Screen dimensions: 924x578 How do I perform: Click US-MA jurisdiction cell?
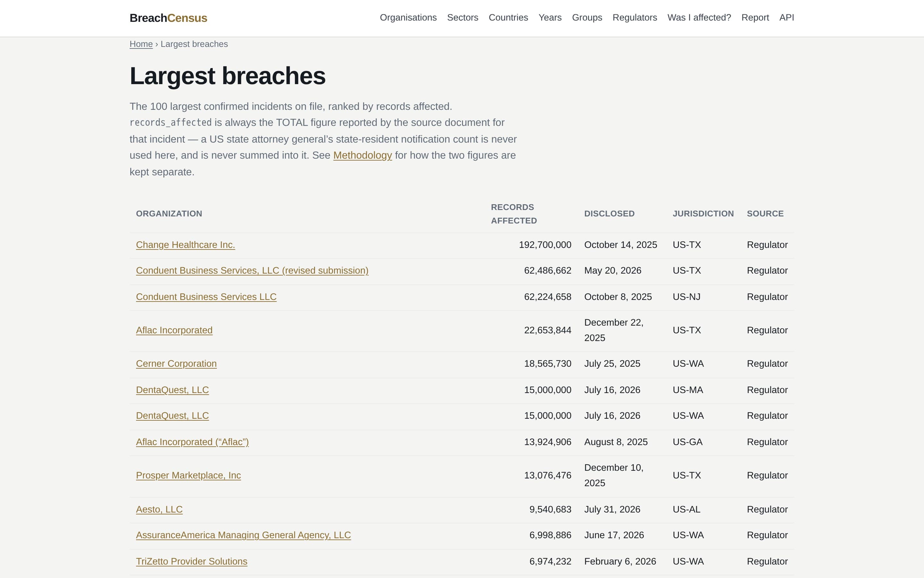[x=688, y=390]
